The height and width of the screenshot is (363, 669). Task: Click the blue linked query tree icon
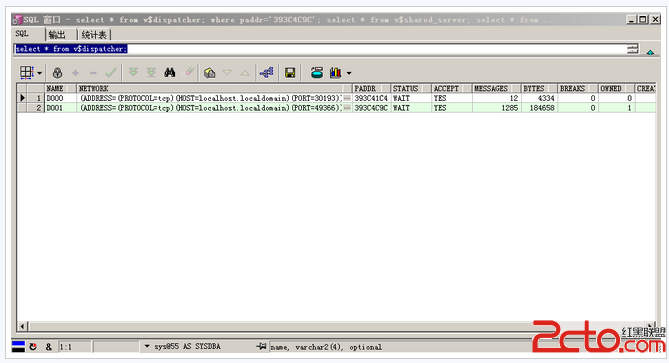pos(267,73)
